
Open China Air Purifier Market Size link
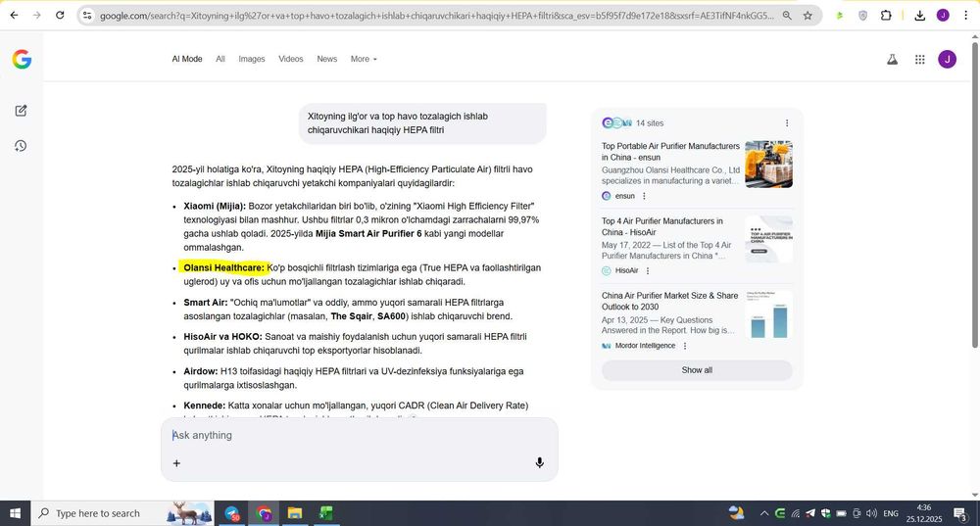670,301
